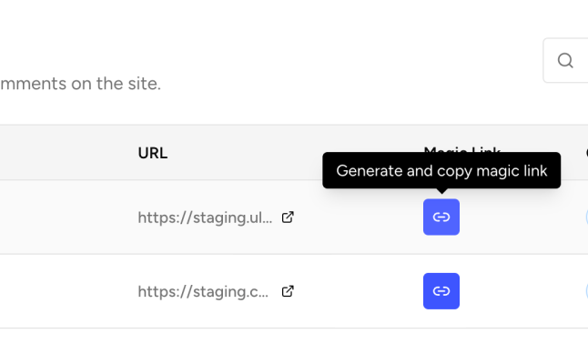This screenshot has width=588, height=364.
Task: Click partial circular icon in first row
Action: pos(585,217)
